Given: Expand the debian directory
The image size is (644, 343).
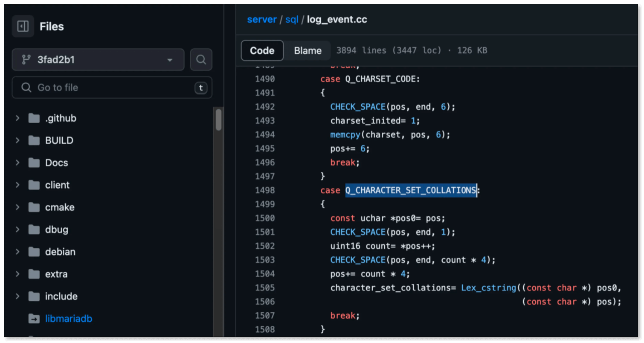Looking at the screenshot, I should [17, 252].
